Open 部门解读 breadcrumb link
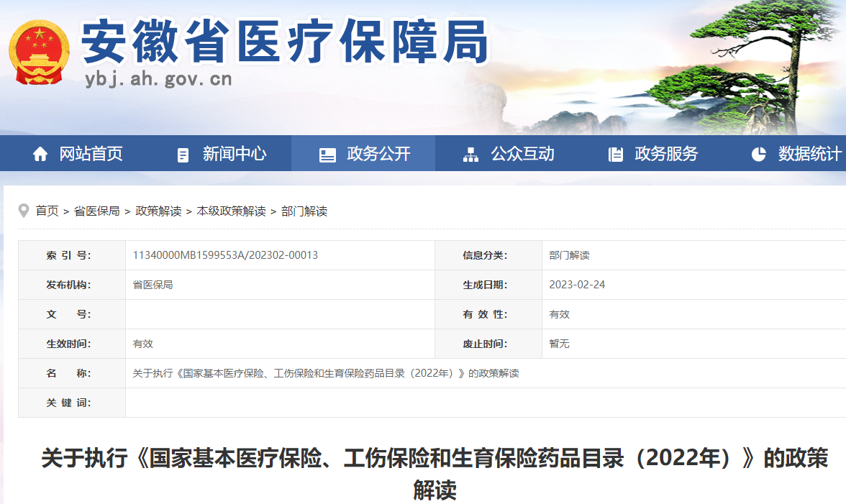Viewport: 846px width, 504px height. click(304, 211)
